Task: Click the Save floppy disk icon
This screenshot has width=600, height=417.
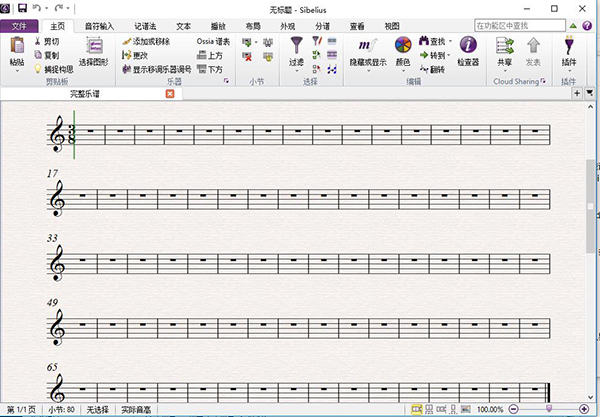Action: pyautogui.click(x=22, y=8)
